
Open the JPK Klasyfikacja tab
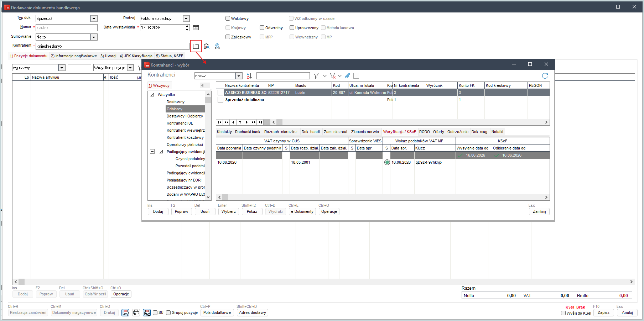pos(136,56)
